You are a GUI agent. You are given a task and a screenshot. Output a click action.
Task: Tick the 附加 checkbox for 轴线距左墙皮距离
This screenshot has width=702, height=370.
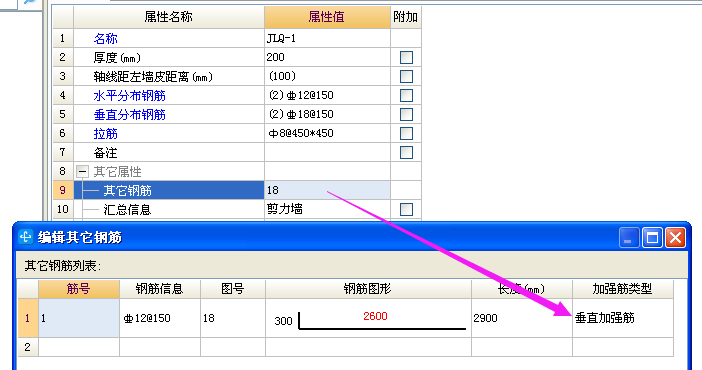[406, 76]
